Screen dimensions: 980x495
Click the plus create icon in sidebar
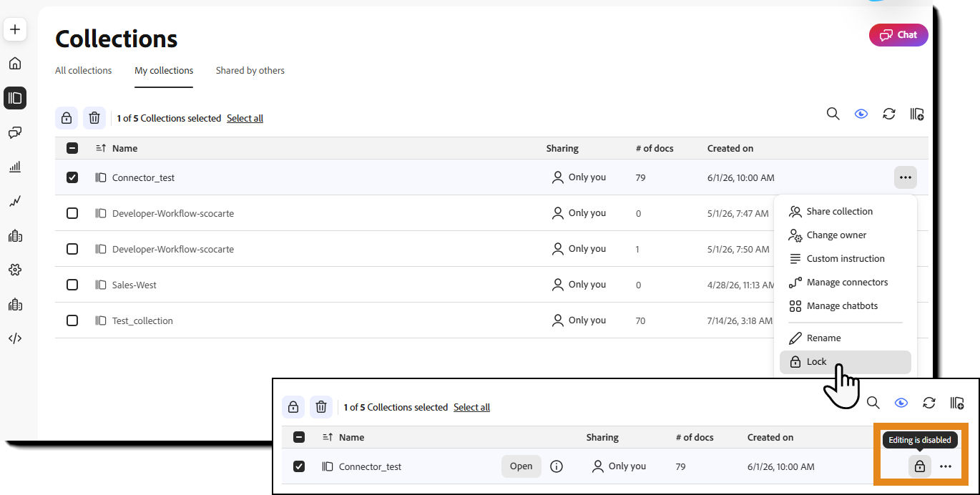(15, 29)
